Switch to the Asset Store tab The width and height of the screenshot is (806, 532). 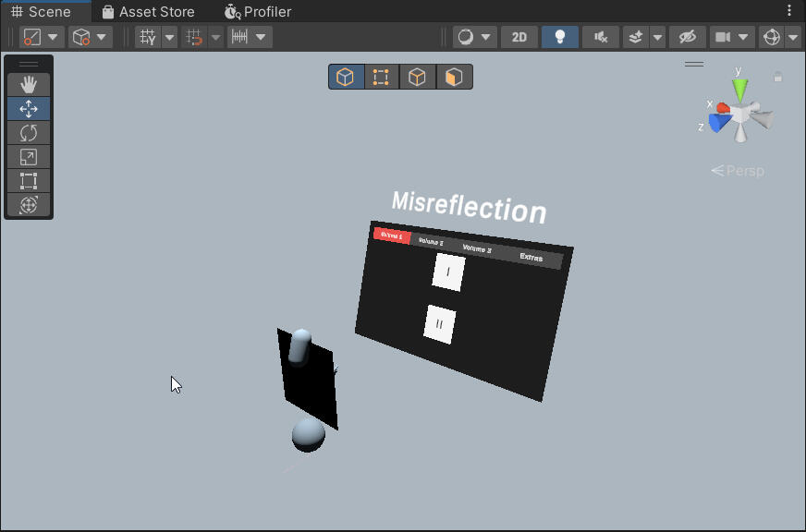[x=148, y=12]
